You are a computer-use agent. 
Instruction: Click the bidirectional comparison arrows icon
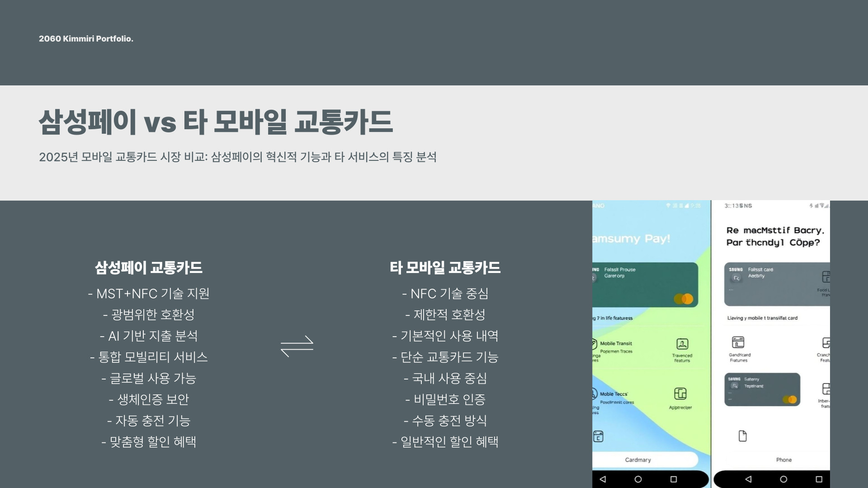[297, 346]
